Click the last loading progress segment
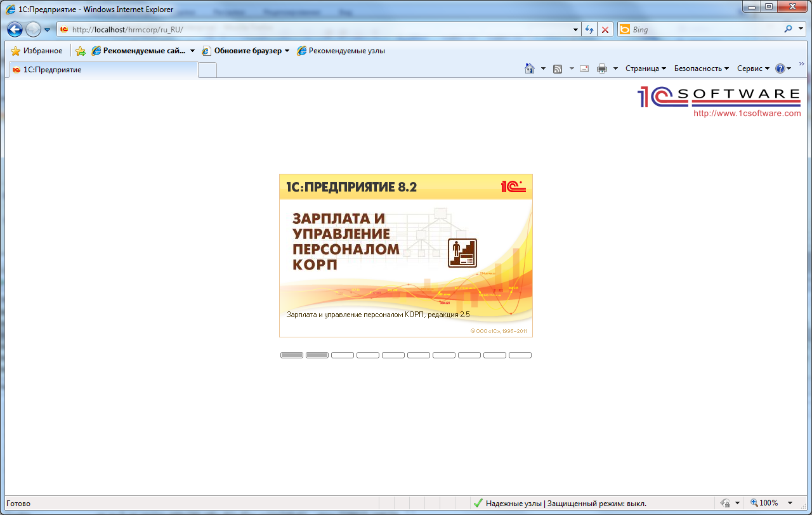812x515 pixels. click(x=520, y=355)
